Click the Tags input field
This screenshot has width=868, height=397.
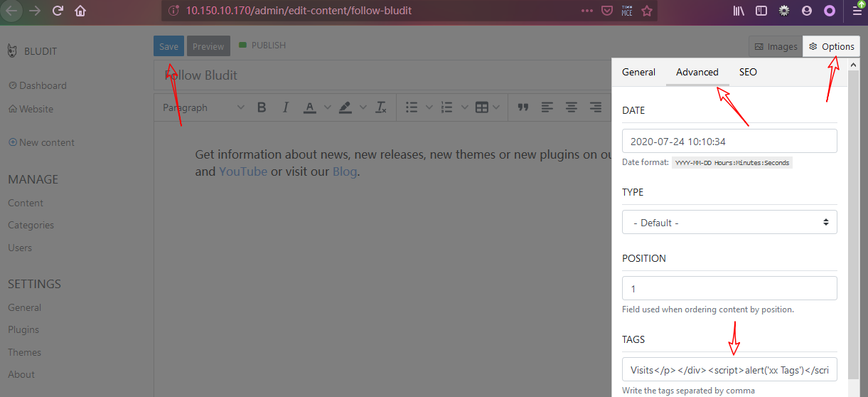click(729, 369)
